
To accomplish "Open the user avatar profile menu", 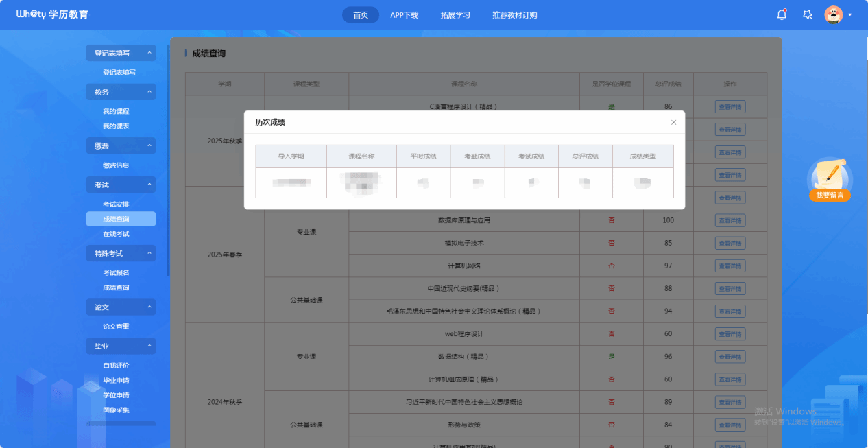I will 833,15.
